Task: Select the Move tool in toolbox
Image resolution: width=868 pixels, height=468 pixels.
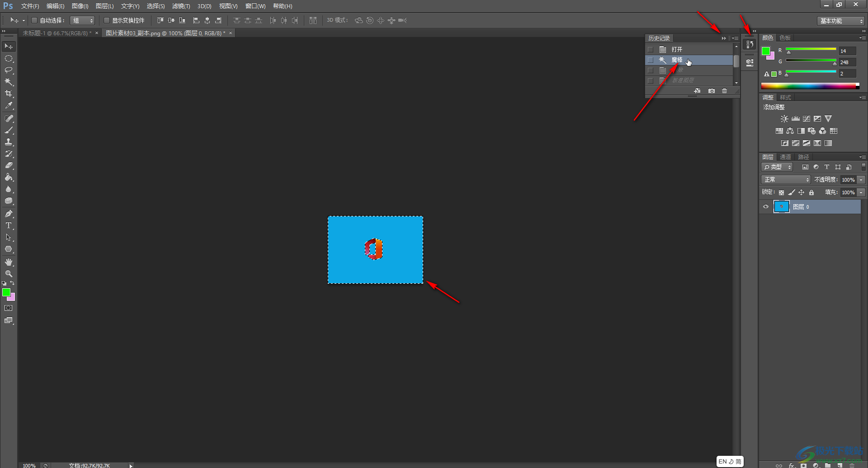Action: pyautogui.click(x=9, y=47)
